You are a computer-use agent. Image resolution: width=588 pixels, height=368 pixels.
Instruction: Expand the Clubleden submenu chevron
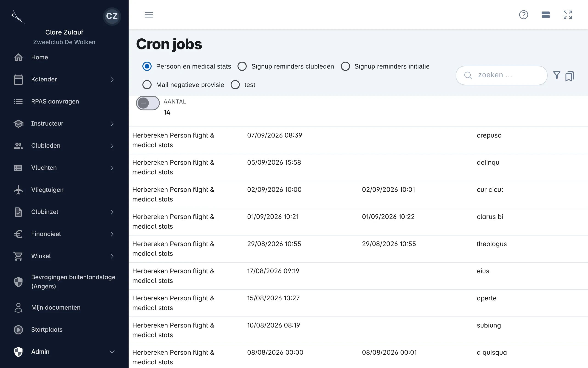[x=112, y=146]
